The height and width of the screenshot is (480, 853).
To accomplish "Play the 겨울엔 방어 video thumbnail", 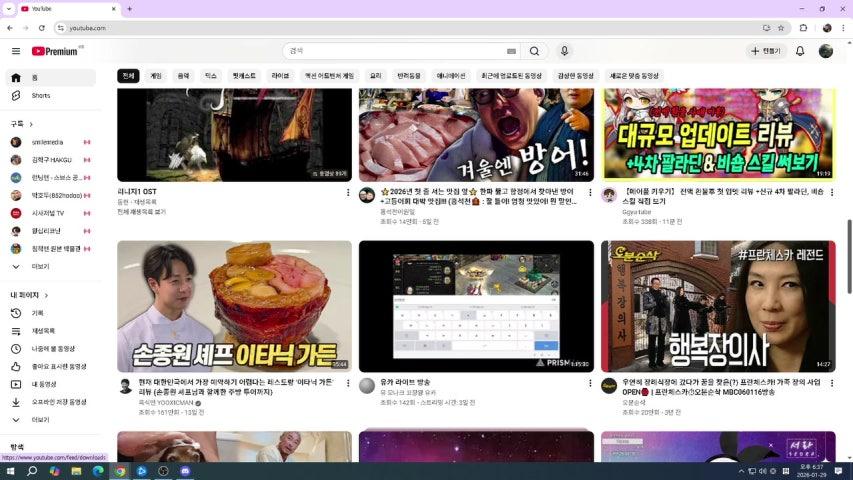I will point(476,135).
